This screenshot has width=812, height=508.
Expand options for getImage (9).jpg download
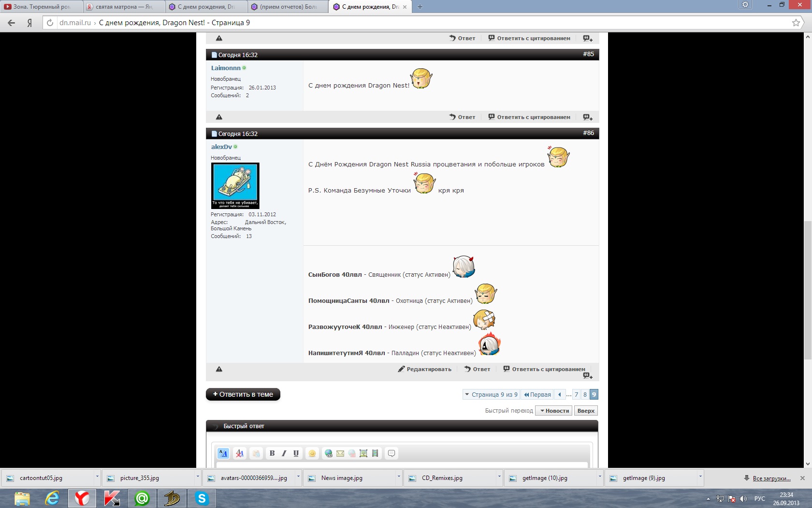(700, 478)
